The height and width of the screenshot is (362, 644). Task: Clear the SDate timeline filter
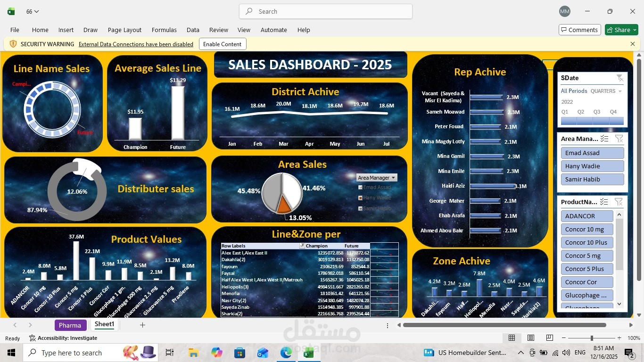[x=619, y=78]
